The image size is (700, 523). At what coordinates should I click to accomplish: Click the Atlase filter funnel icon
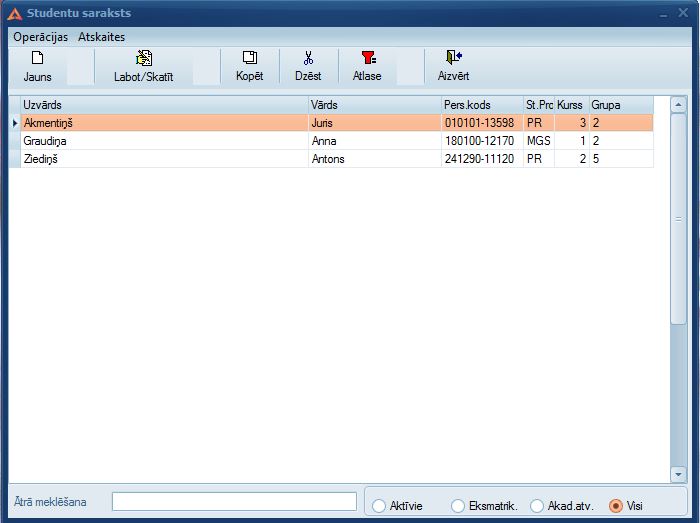pos(369,58)
